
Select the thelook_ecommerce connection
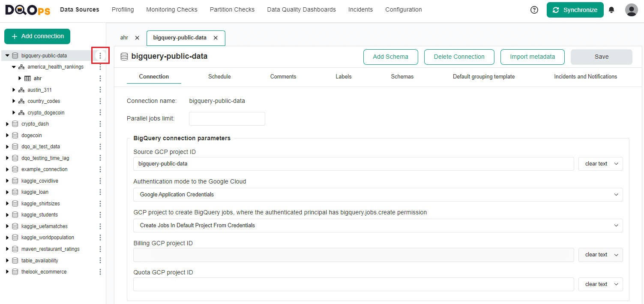point(44,272)
